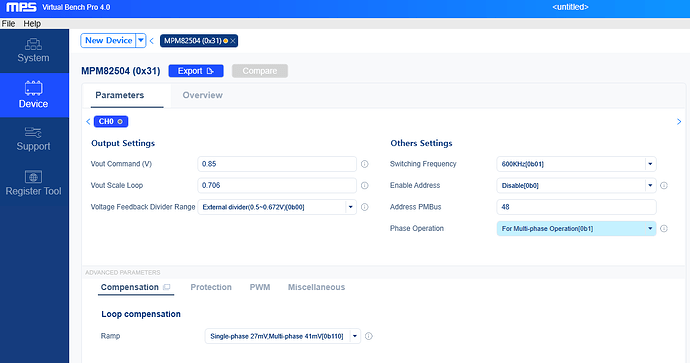
Task: Click the Others Settings heading
Action: pyautogui.click(x=421, y=143)
